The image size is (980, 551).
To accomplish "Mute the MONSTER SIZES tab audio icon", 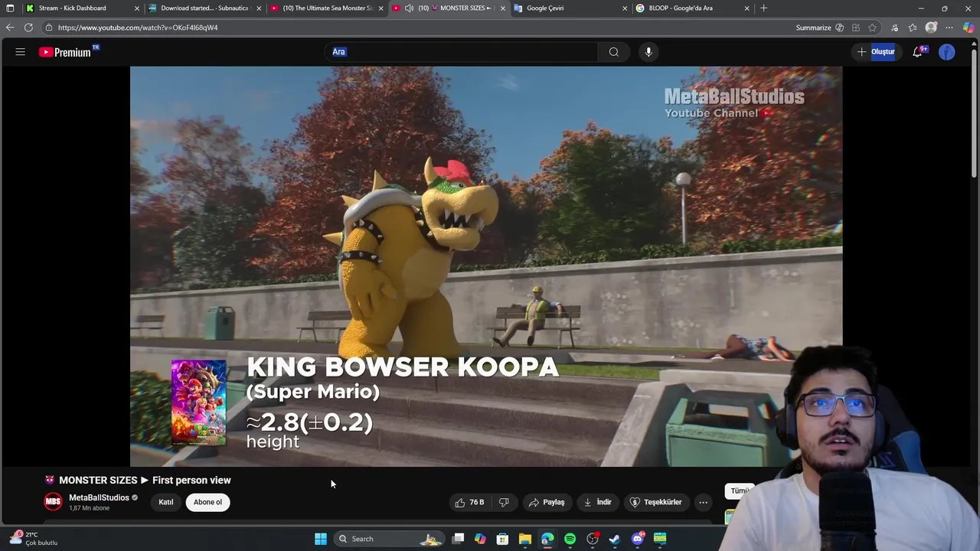I will pyautogui.click(x=409, y=8).
